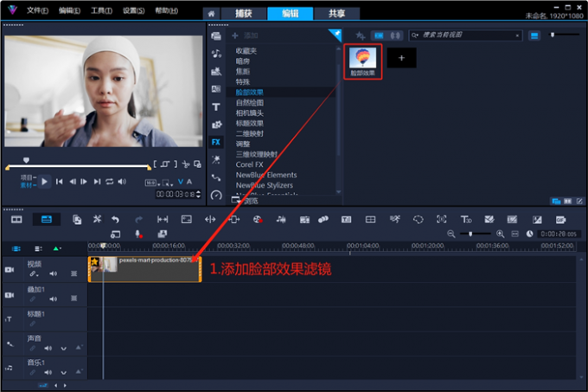Open the Sound/Audio library icon
The height and width of the screenshot is (392, 588).
216,54
